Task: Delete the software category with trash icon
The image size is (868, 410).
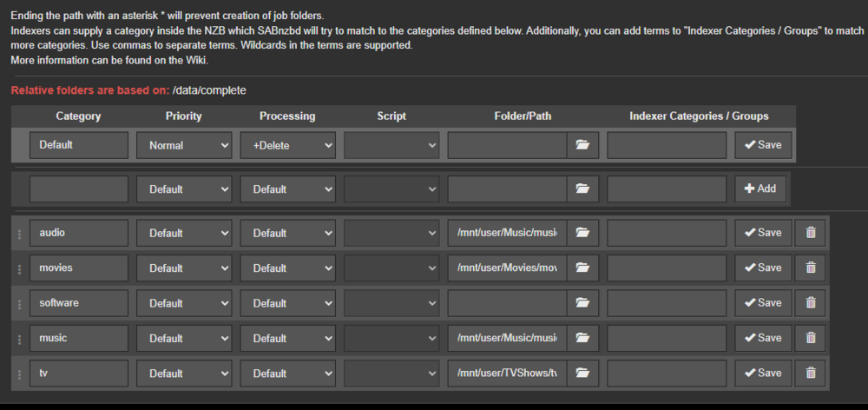Action: pyautogui.click(x=811, y=303)
